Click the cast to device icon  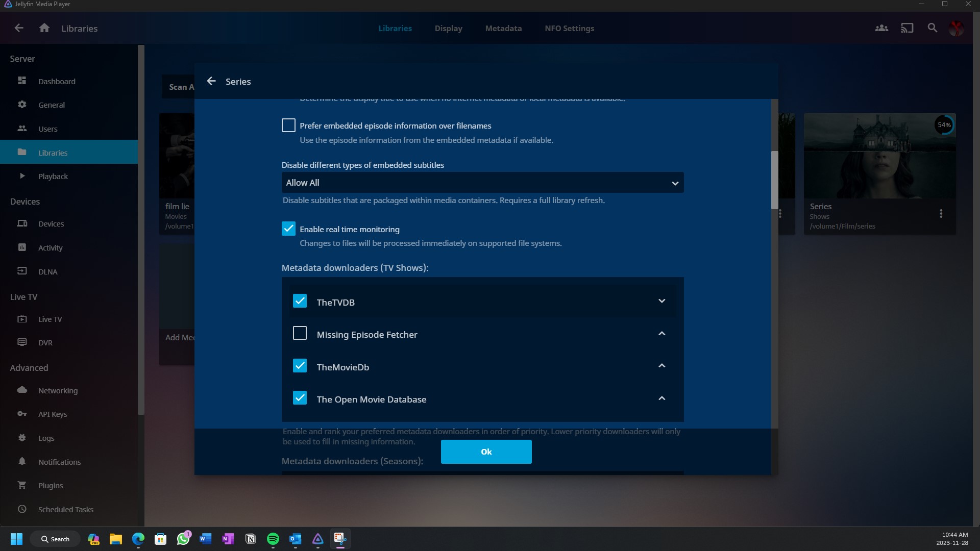(x=907, y=28)
